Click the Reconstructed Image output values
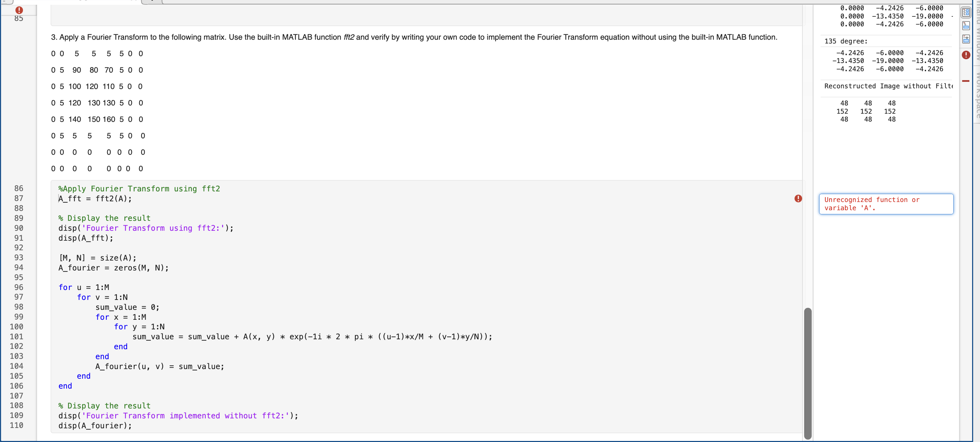 (x=867, y=111)
